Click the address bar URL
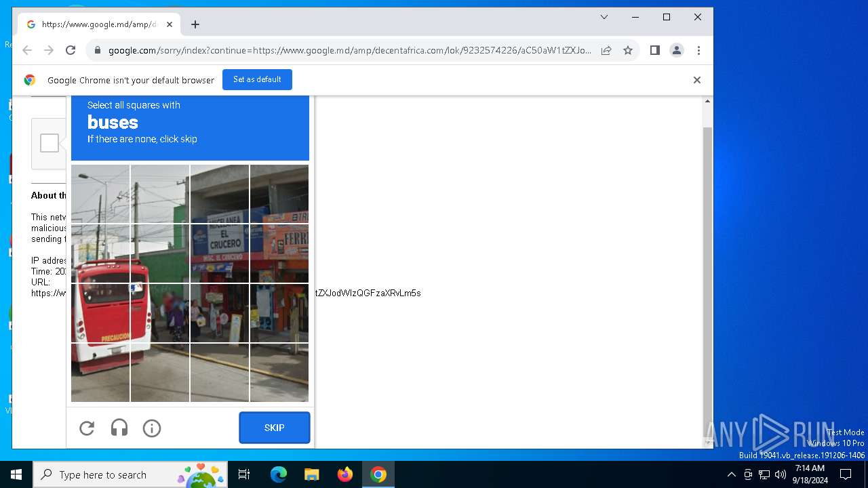 pos(350,50)
